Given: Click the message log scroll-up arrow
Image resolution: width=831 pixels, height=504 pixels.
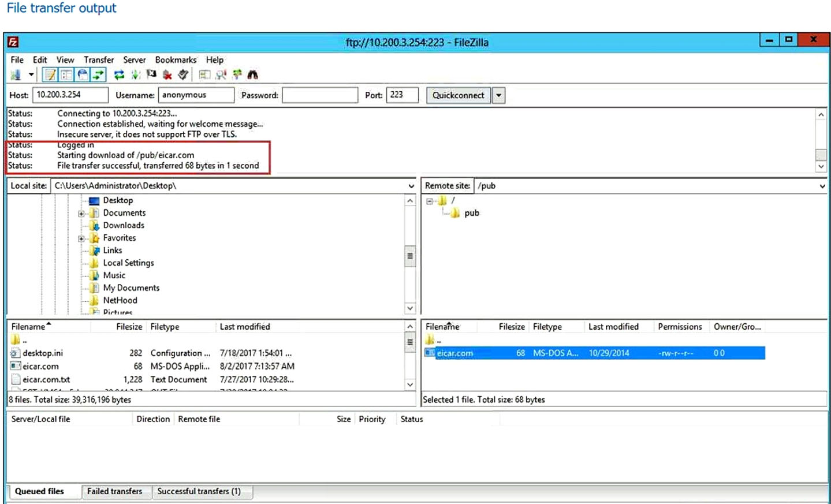Looking at the screenshot, I should [821, 114].
